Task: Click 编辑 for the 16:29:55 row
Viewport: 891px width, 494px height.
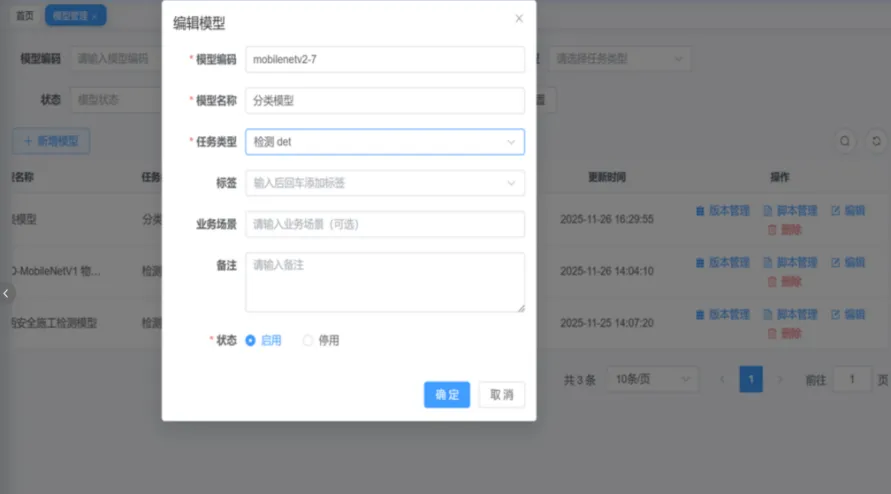Action: [x=848, y=211]
